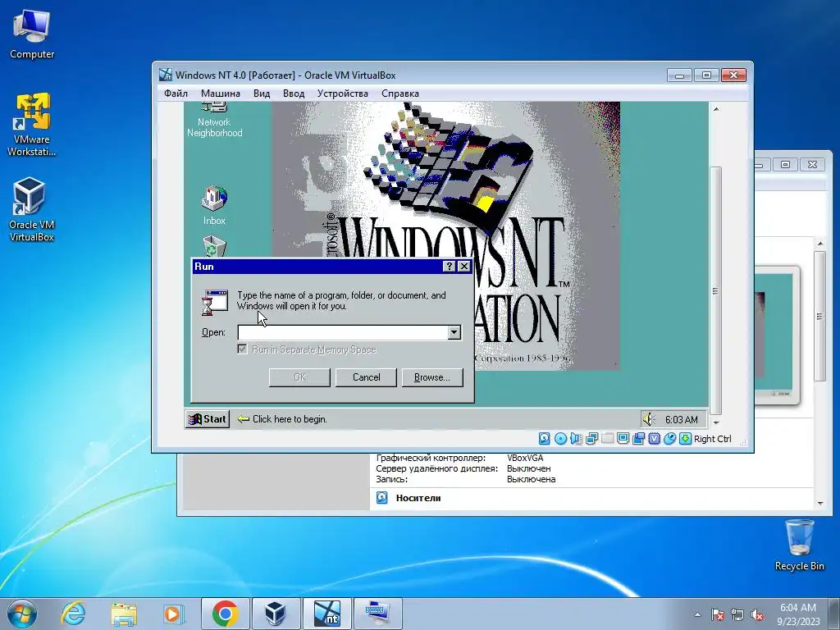The width and height of the screenshot is (840, 630).
Task: Click the VM window vertical scrollbar up arrow
Action: pos(715,109)
